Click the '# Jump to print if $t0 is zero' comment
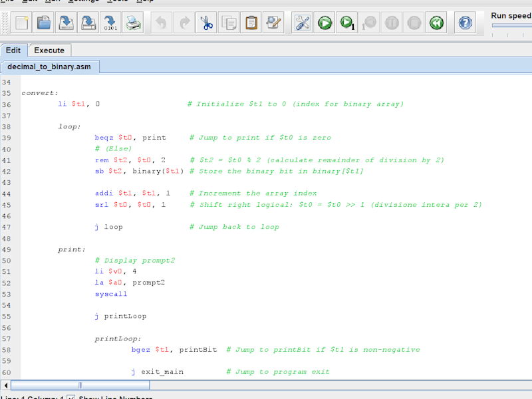This screenshot has width=532, height=399. coord(260,138)
